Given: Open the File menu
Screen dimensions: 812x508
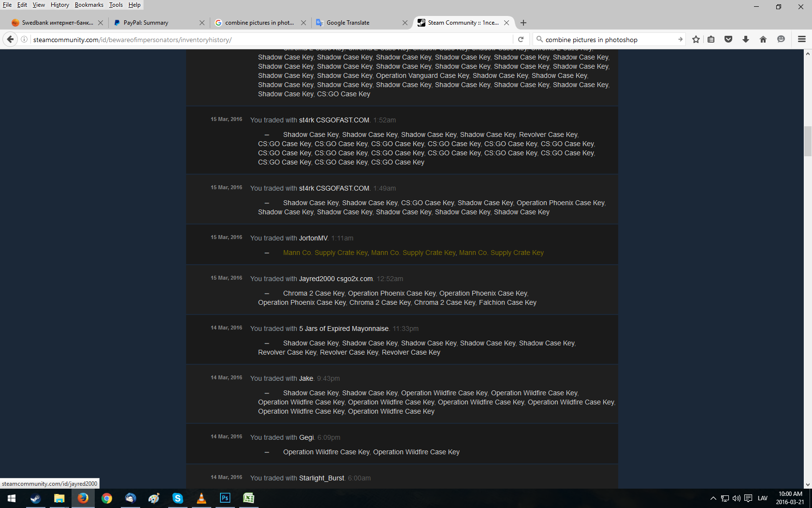Looking at the screenshot, I should point(7,5).
